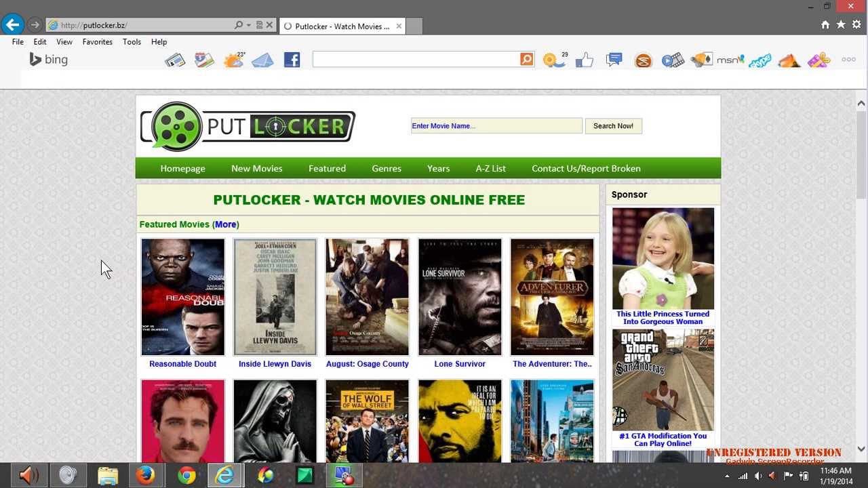The image size is (868, 488).
Task: Expand Bing Bar more options ellipsis
Action: [x=848, y=60]
